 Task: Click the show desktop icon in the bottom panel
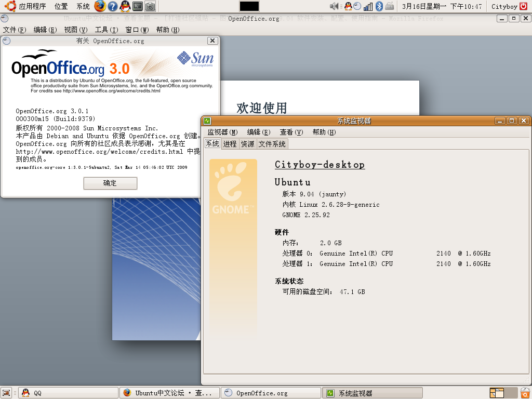6,393
